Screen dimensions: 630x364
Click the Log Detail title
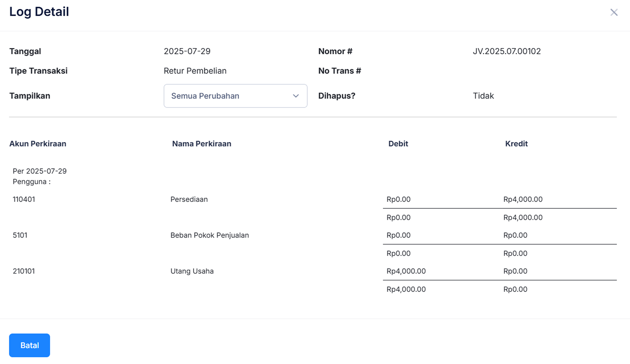(39, 12)
